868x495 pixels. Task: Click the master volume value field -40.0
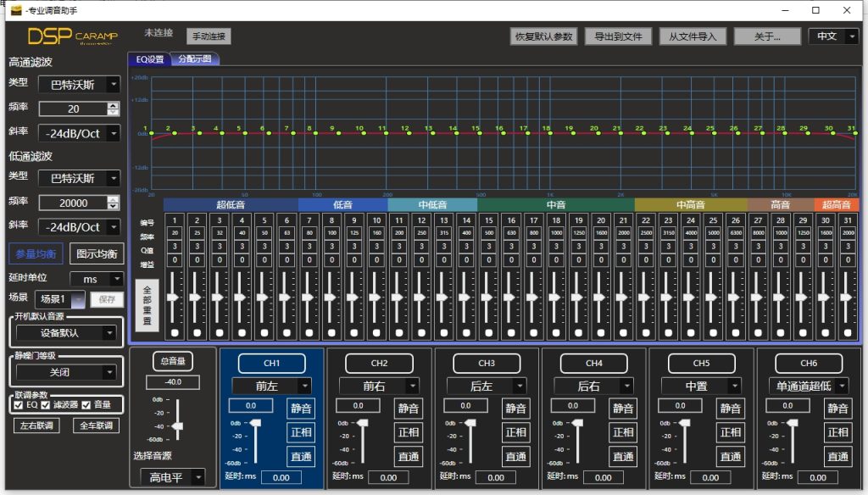(x=173, y=382)
